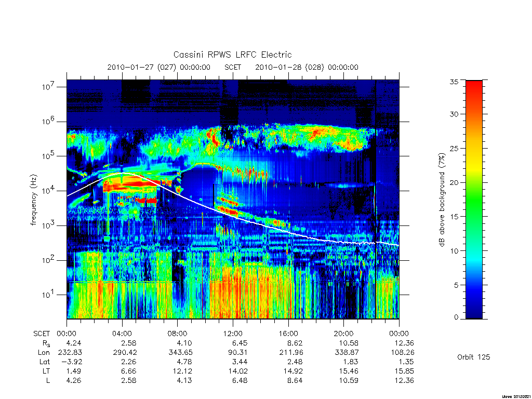Click the 'LT' row label
The width and height of the screenshot is (532, 399).
pos(46,371)
